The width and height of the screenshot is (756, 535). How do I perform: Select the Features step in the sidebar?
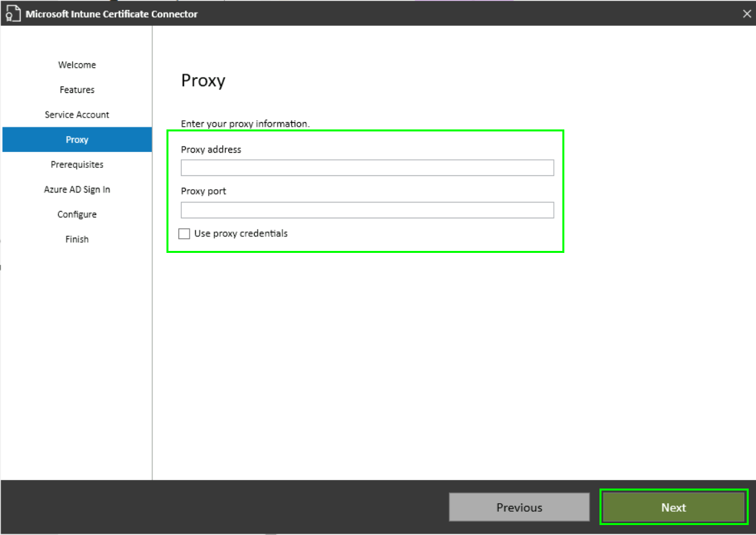pos(77,90)
